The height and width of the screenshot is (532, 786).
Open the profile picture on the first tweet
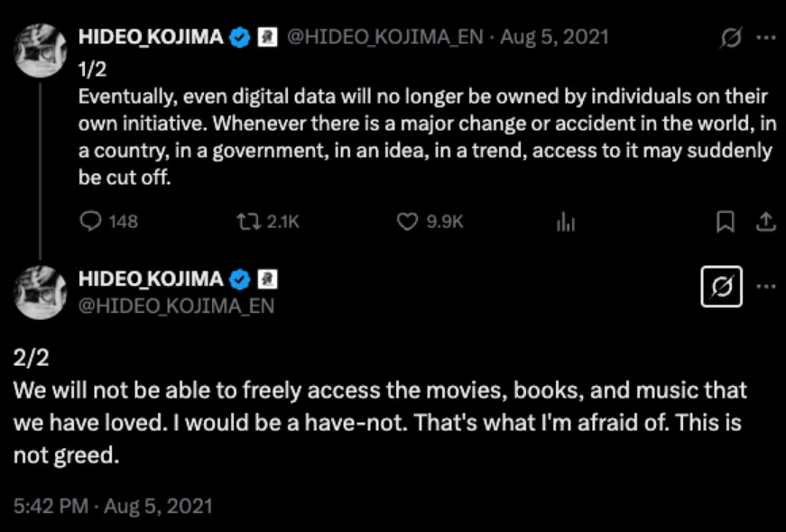pyautogui.click(x=40, y=50)
